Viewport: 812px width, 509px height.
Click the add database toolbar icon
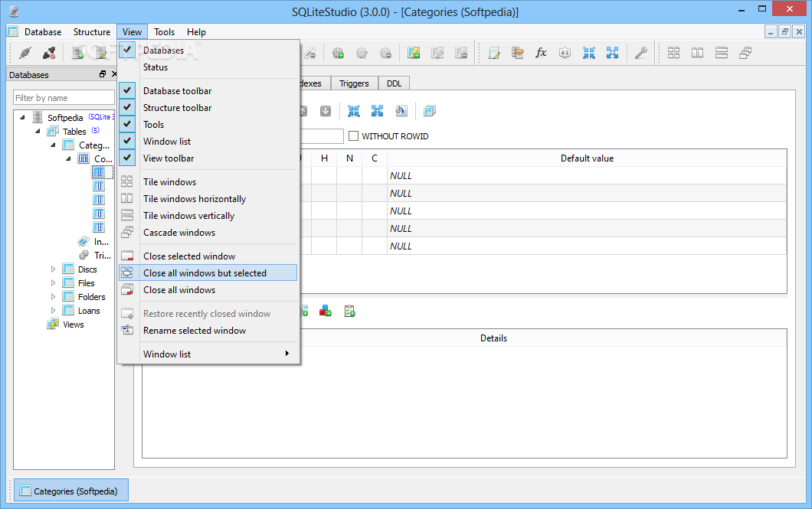click(x=78, y=53)
